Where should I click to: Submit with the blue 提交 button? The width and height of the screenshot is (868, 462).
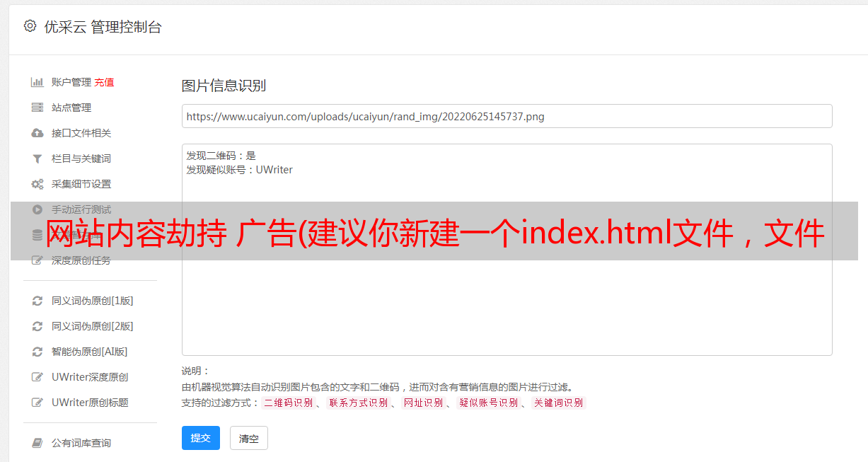(201, 438)
